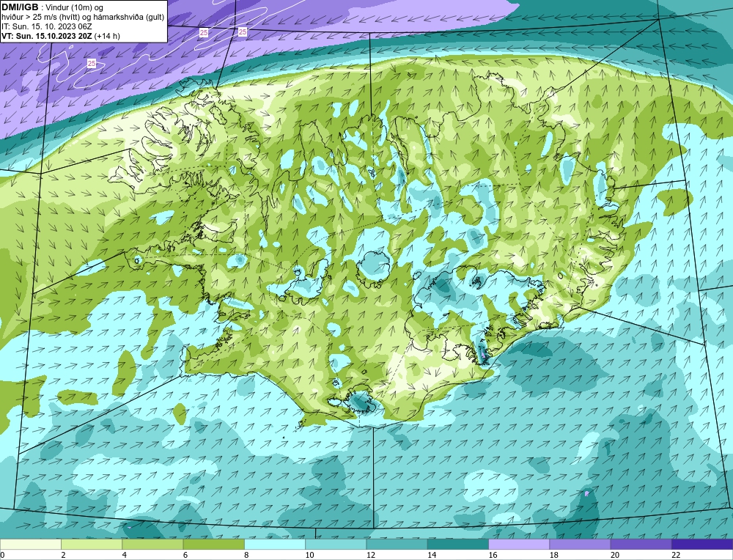This screenshot has height=560, width=733.
Task: Pick the teal 12–14 m/s legend swatch
Action: (x=397, y=544)
